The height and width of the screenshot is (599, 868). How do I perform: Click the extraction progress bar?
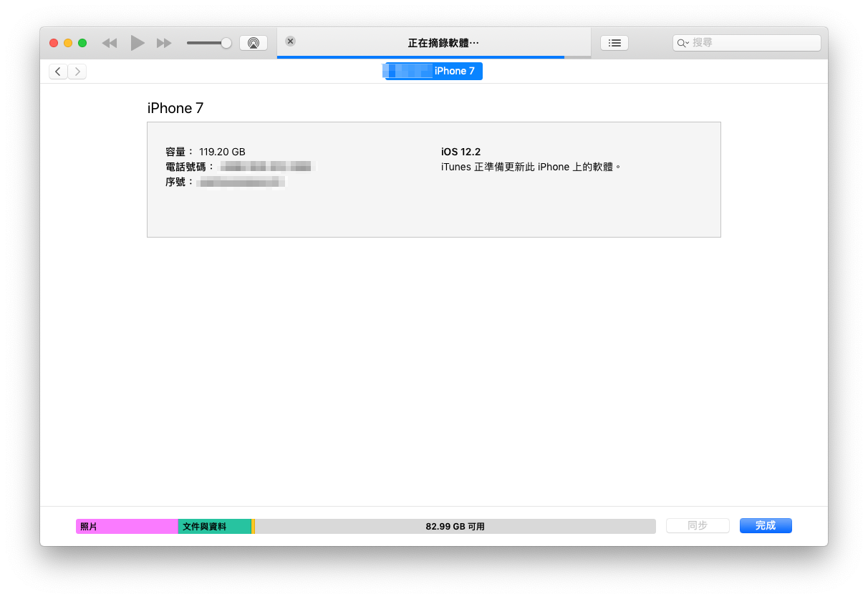click(434, 57)
